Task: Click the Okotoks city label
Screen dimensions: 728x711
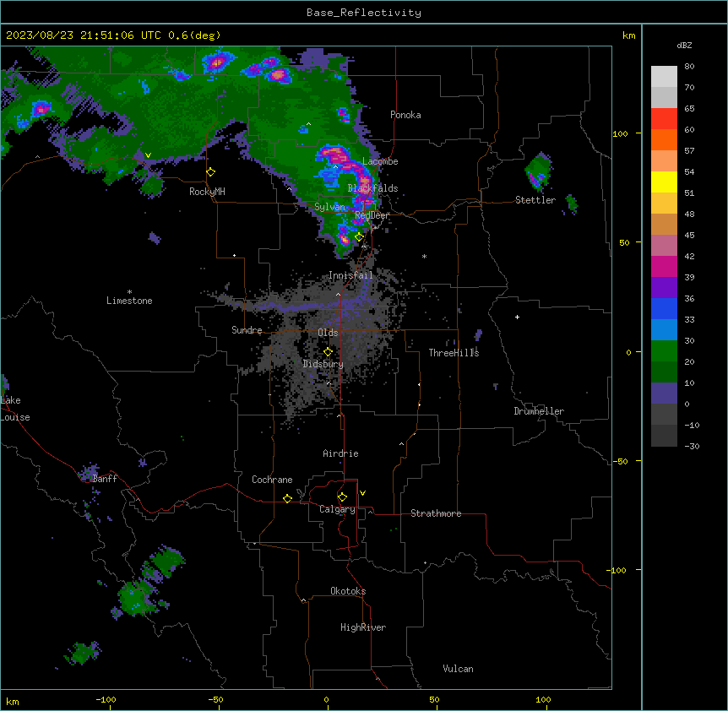Action: pyautogui.click(x=348, y=591)
